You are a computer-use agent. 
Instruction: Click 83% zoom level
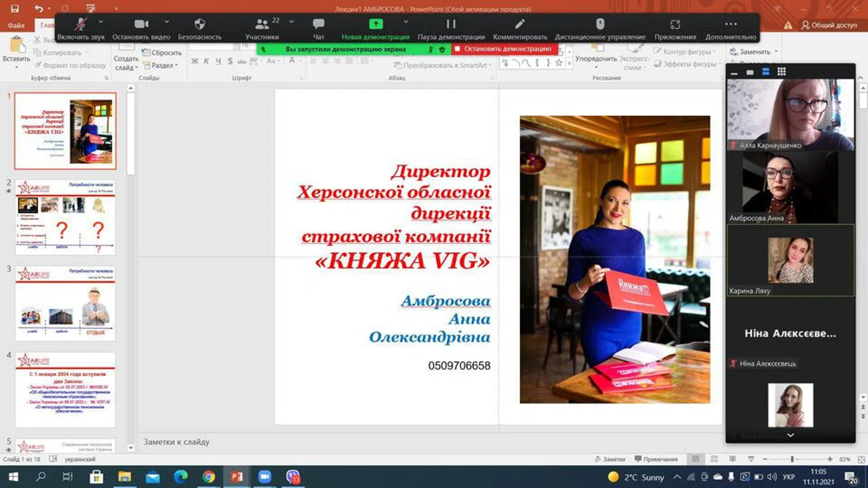[844, 459]
